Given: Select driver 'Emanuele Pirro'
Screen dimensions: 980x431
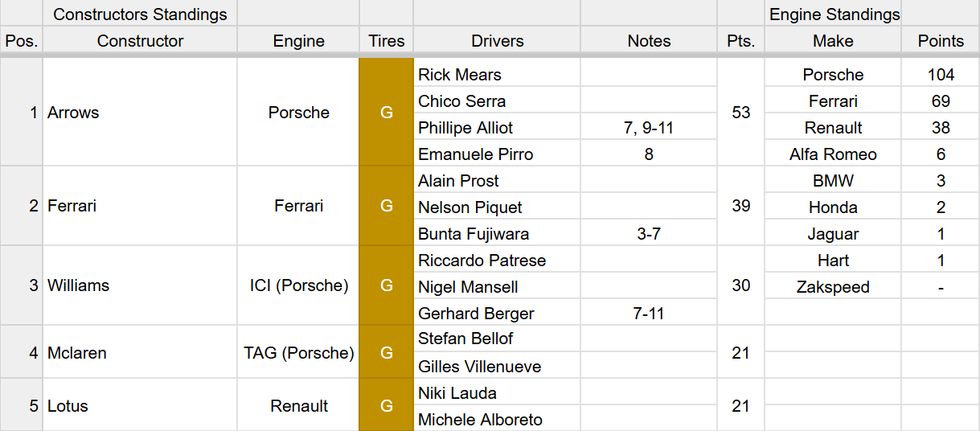Looking at the screenshot, I should (x=497, y=154).
